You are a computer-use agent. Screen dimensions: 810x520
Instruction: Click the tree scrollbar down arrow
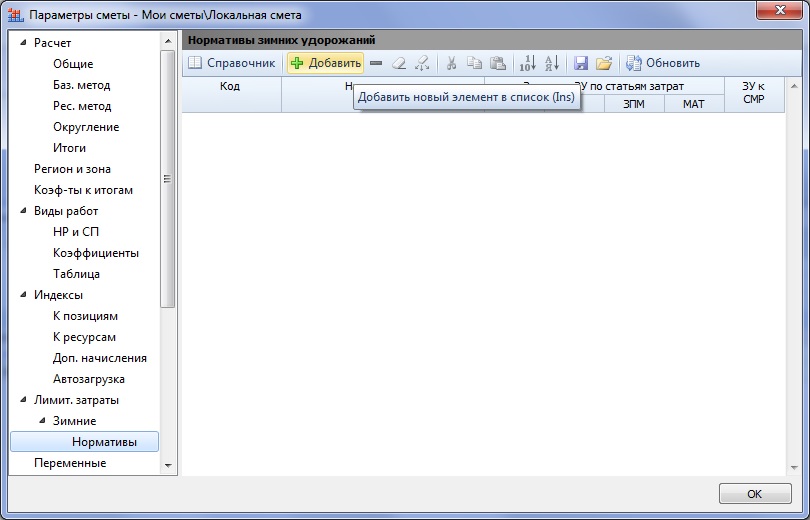pyautogui.click(x=168, y=465)
